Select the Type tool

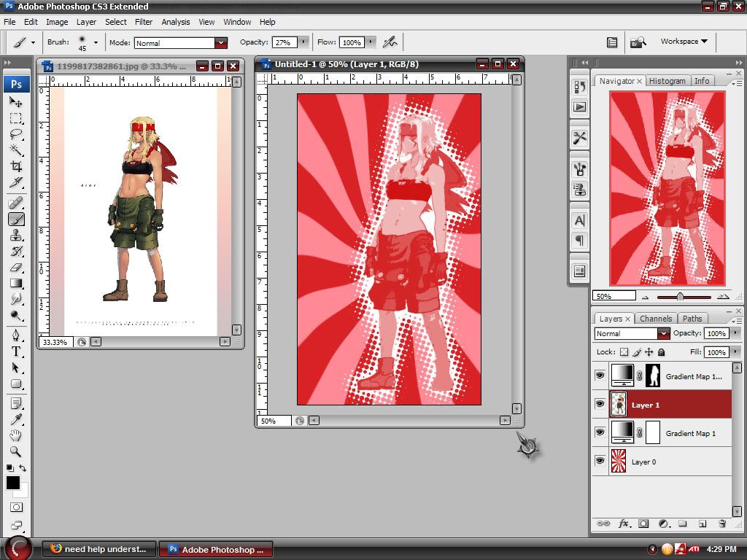16,351
